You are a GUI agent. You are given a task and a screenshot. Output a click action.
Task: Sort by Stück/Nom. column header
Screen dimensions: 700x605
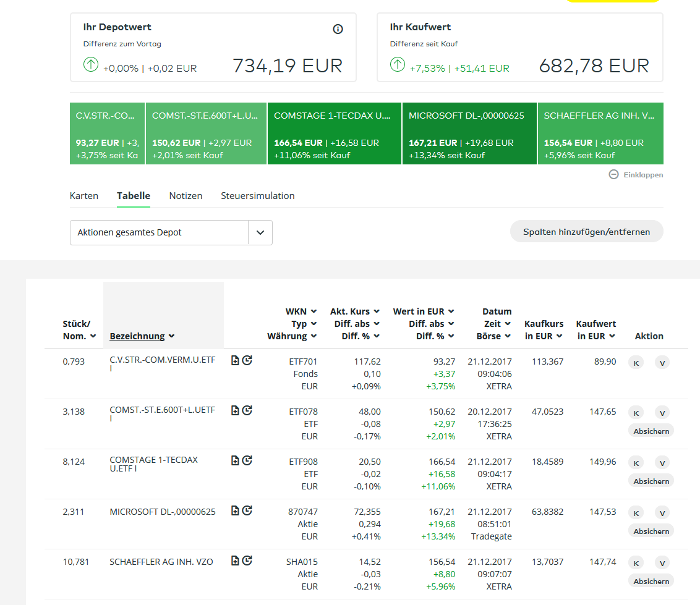[79, 330]
